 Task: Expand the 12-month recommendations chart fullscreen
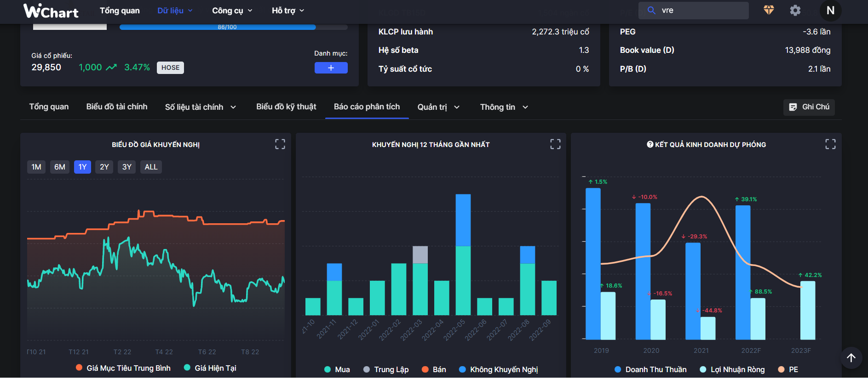(555, 144)
